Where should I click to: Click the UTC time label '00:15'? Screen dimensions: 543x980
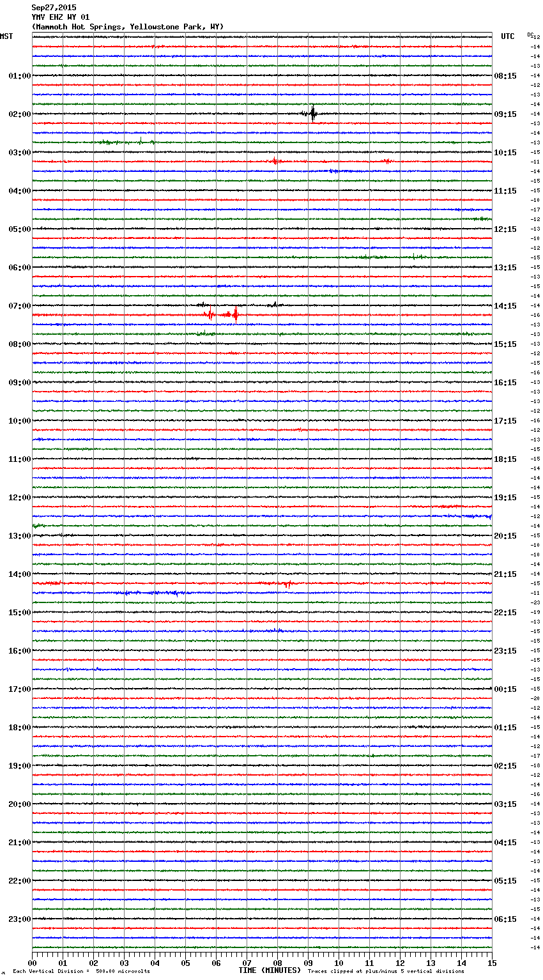click(x=505, y=689)
